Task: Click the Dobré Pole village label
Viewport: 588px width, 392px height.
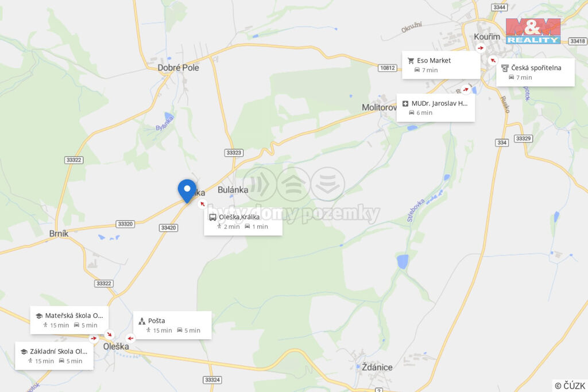Action: point(178,68)
